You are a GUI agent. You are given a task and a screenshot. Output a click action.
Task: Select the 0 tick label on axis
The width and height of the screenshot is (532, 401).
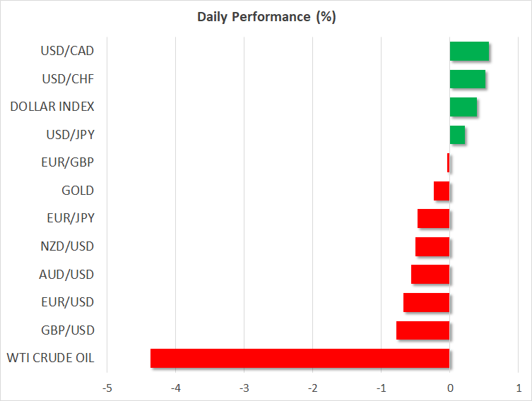click(450, 388)
